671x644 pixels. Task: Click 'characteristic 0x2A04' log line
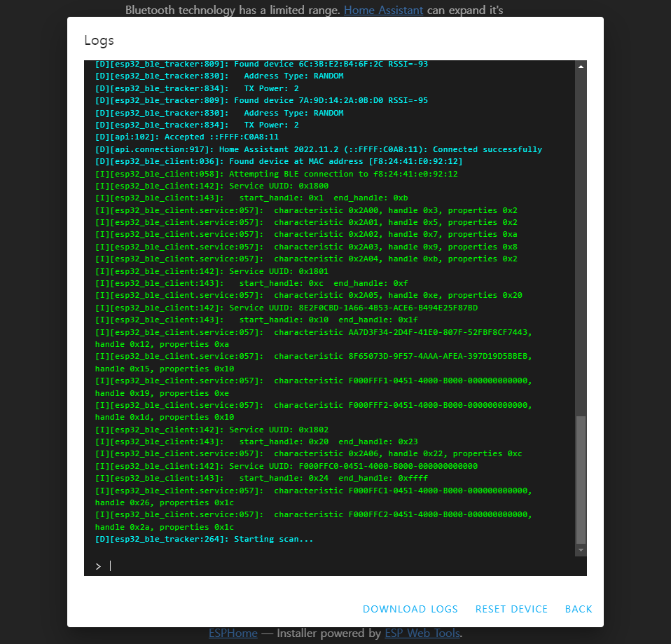pyautogui.click(x=306, y=259)
